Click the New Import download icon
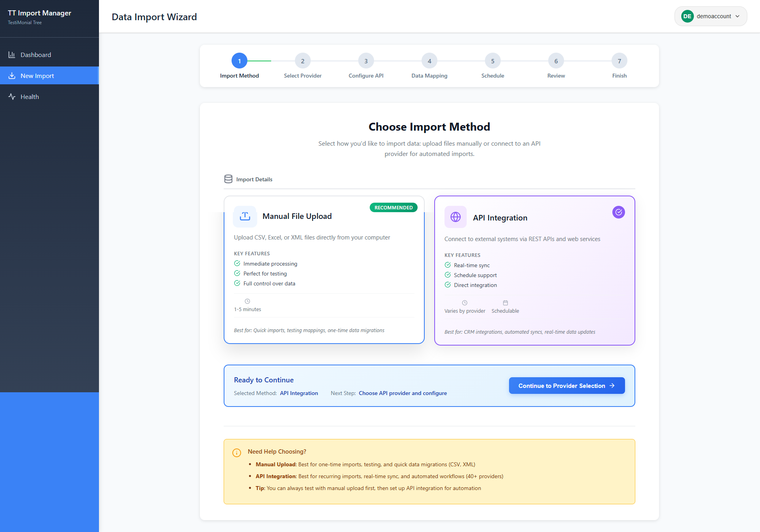This screenshot has width=760, height=532. tap(12, 76)
